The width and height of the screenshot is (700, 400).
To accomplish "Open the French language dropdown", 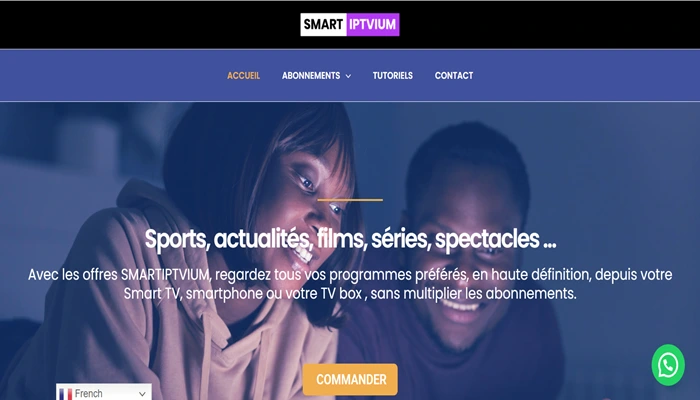I will tap(104, 392).
